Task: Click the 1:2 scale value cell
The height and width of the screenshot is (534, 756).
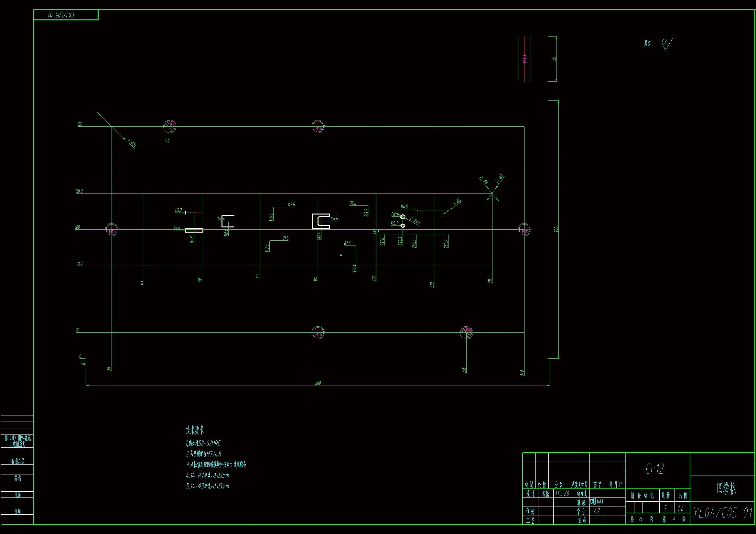Action: pos(681,508)
